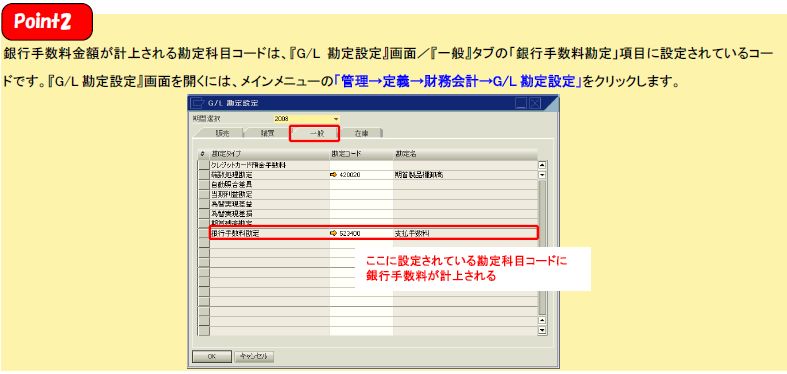Click the account code value 420020
The height and width of the screenshot is (374, 787).
coord(350,175)
